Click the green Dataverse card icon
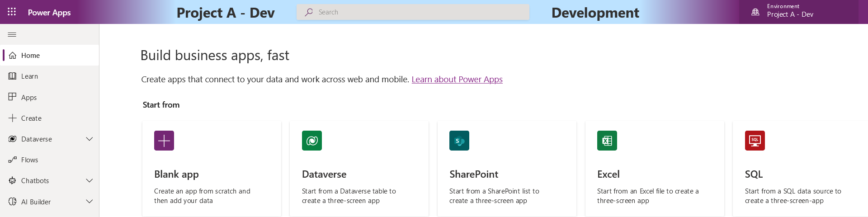This screenshot has height=217, width=868. (312, 141)
